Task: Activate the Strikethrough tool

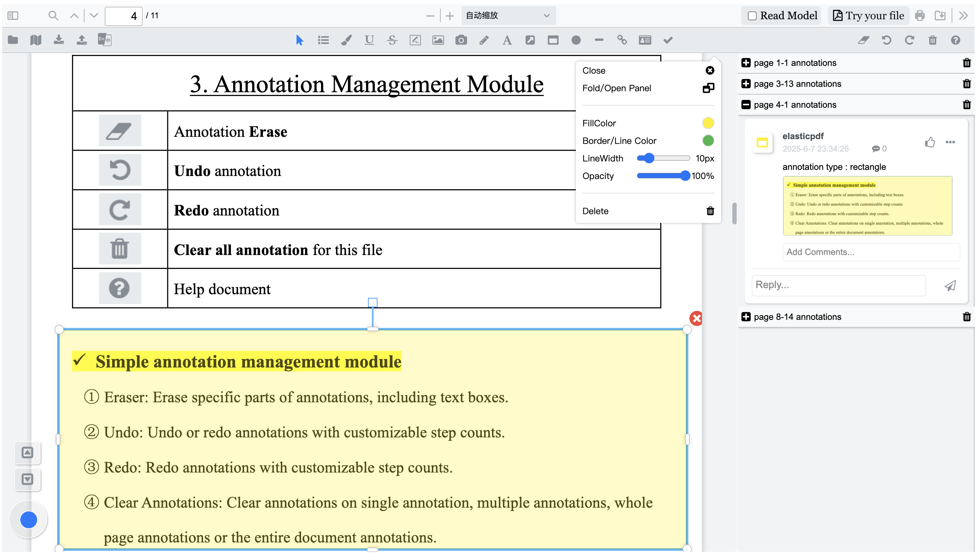Action: coord(392,40)
